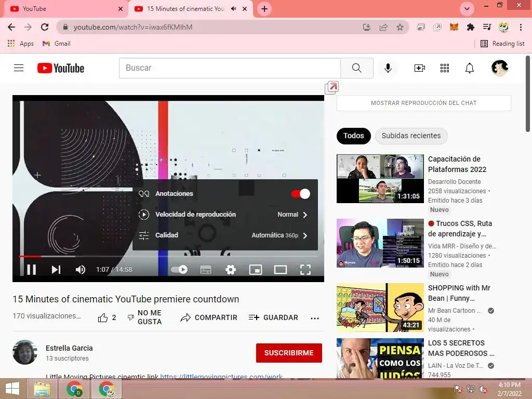Go back with browser back arrow
The width and height of the screenshot is (532, 399).
tap(11, 27)
